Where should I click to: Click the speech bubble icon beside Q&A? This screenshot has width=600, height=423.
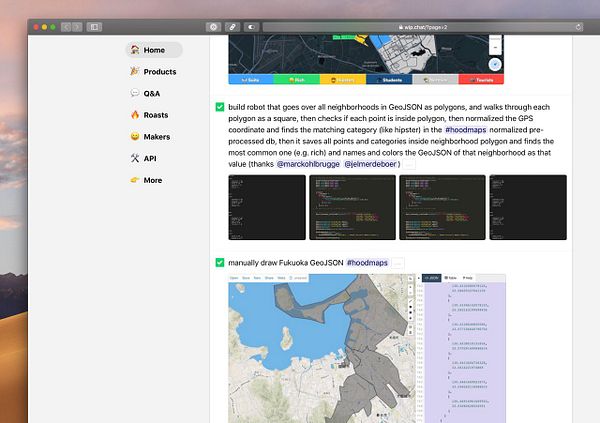point(135,93)
